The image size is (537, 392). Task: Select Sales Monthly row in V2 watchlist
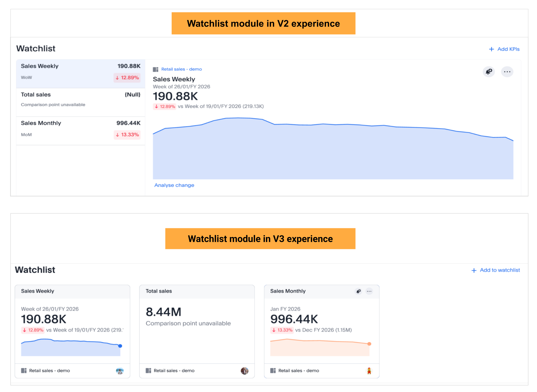click(80, 131)
